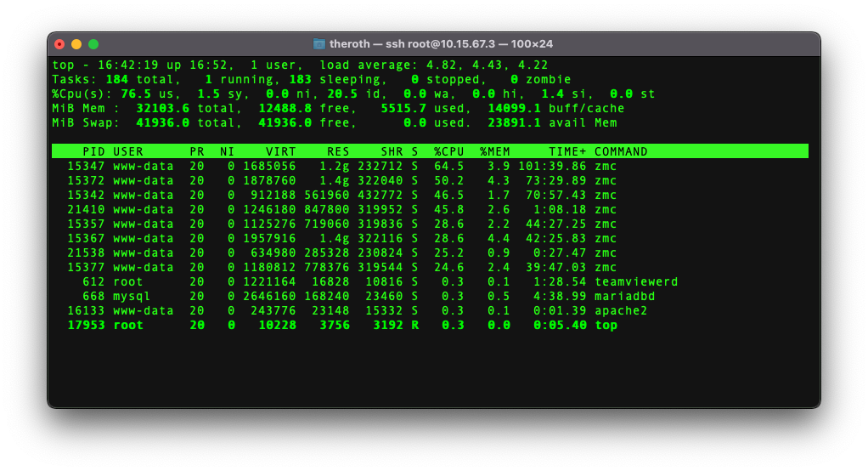This screenshot has width=868, height=471.
Task: Click the 561960 RES value
Action: pyautogui.click(x=327, y=195)
